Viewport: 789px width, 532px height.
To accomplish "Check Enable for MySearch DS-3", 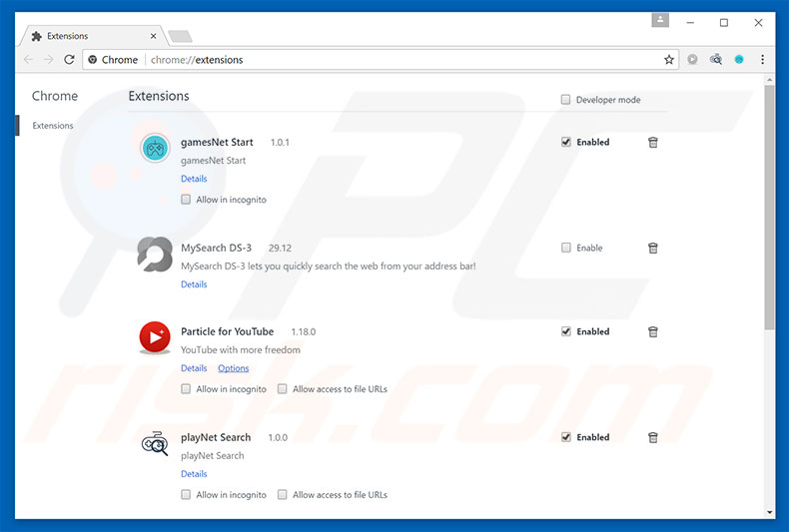I will point(566,248).
